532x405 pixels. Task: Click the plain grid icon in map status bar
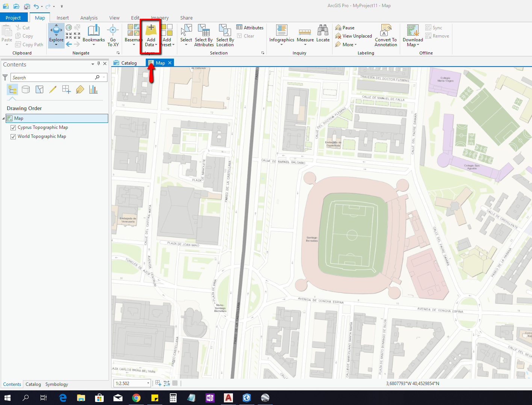pos(175,383)
